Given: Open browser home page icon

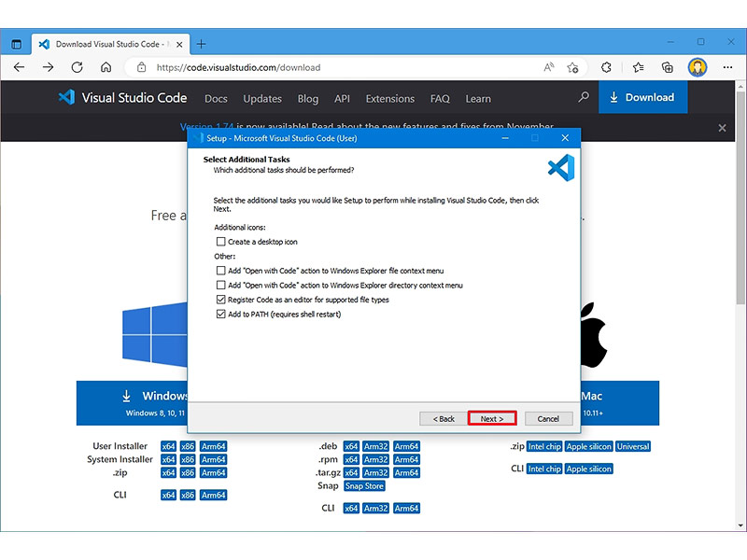Looking at the screenshot, I should [106, 67].
